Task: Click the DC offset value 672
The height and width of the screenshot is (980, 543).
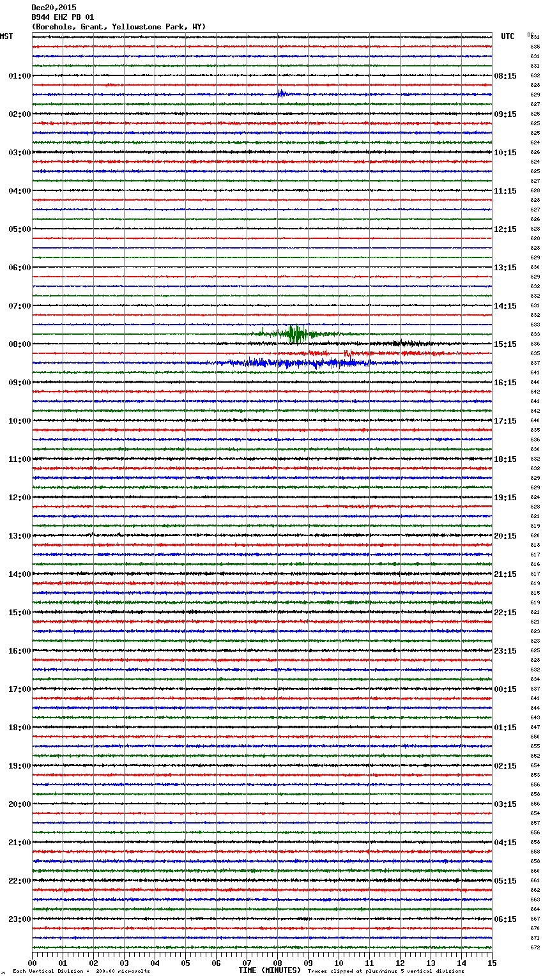Action: [535, 947]
